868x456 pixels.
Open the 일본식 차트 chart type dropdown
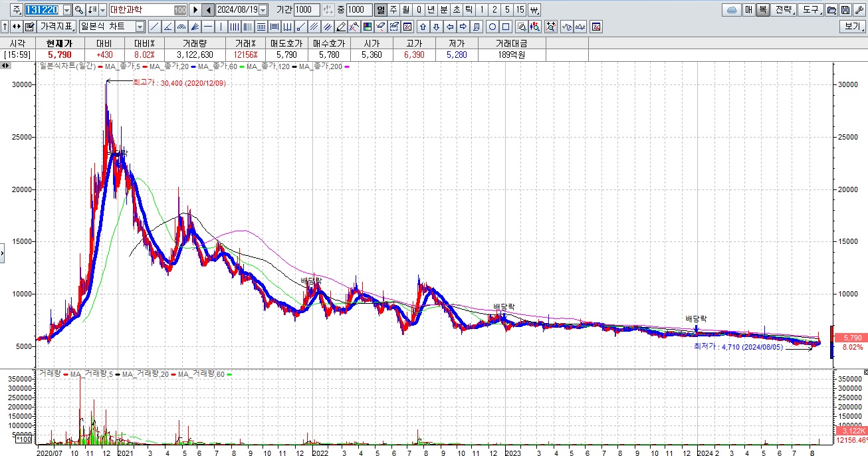click(140, 27)
